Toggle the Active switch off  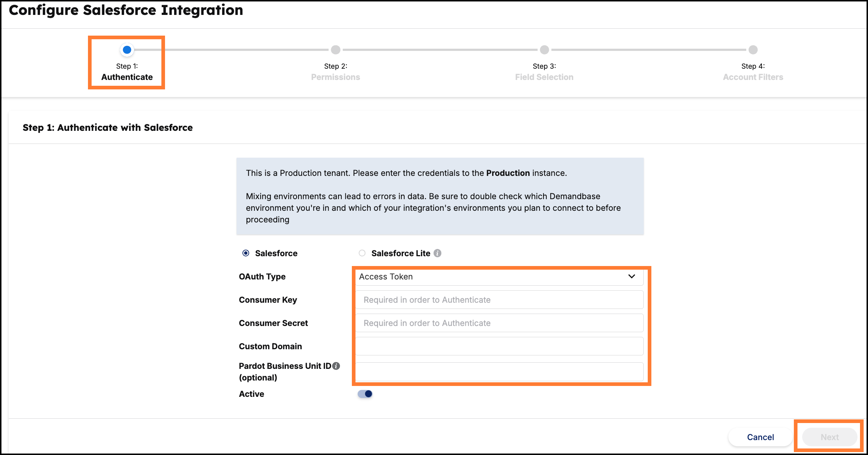pos(365,394)
